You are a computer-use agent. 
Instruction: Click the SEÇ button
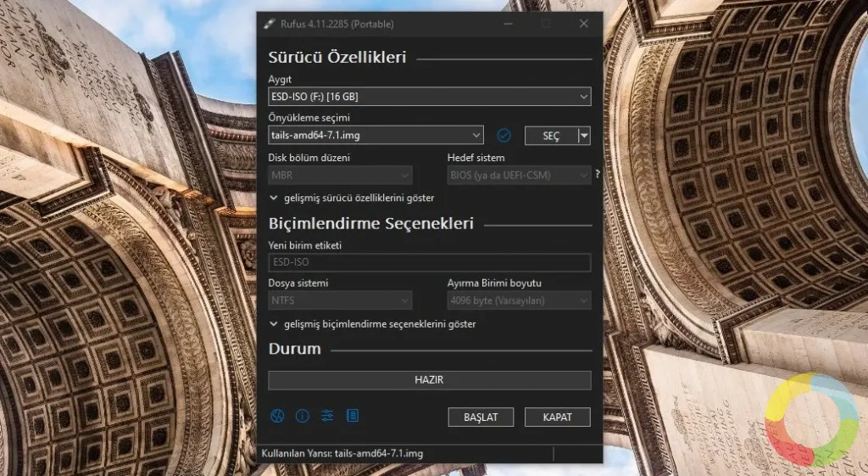pos(551,136)
